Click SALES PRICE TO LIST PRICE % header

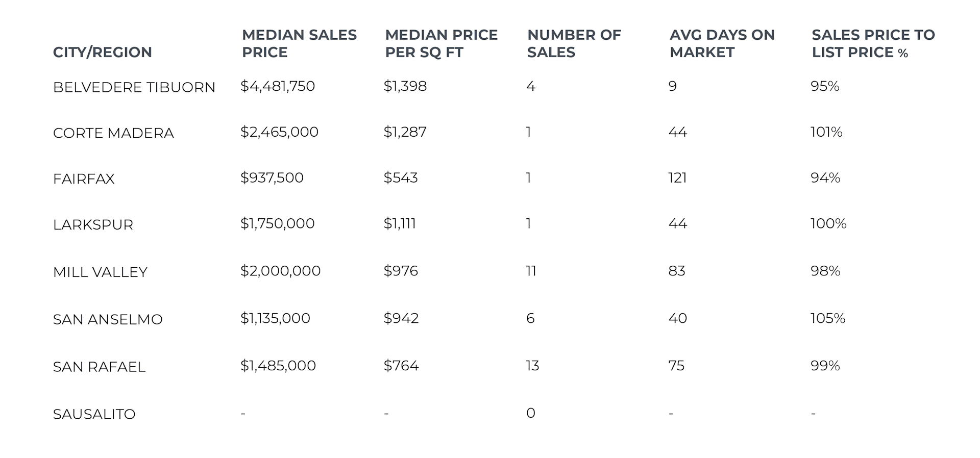click(873, 43)
